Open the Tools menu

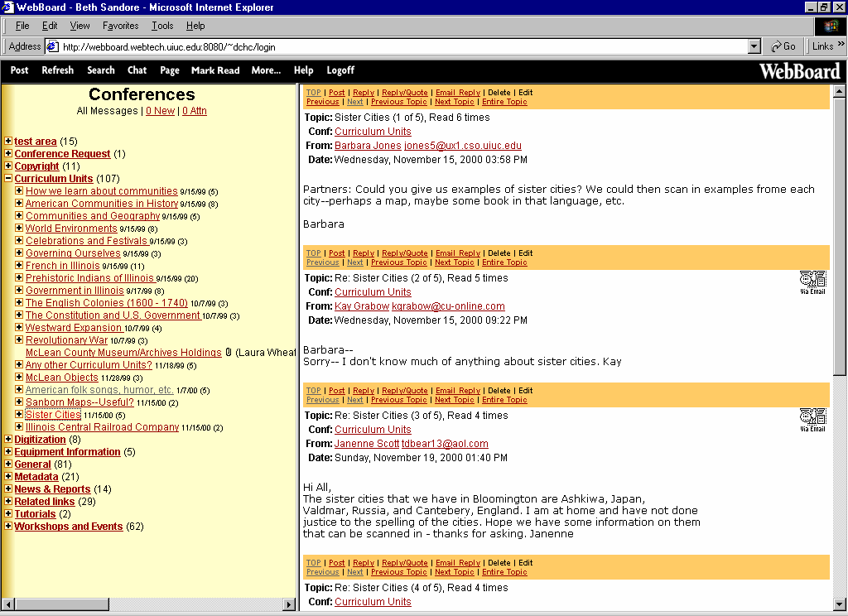pos(162,26)
